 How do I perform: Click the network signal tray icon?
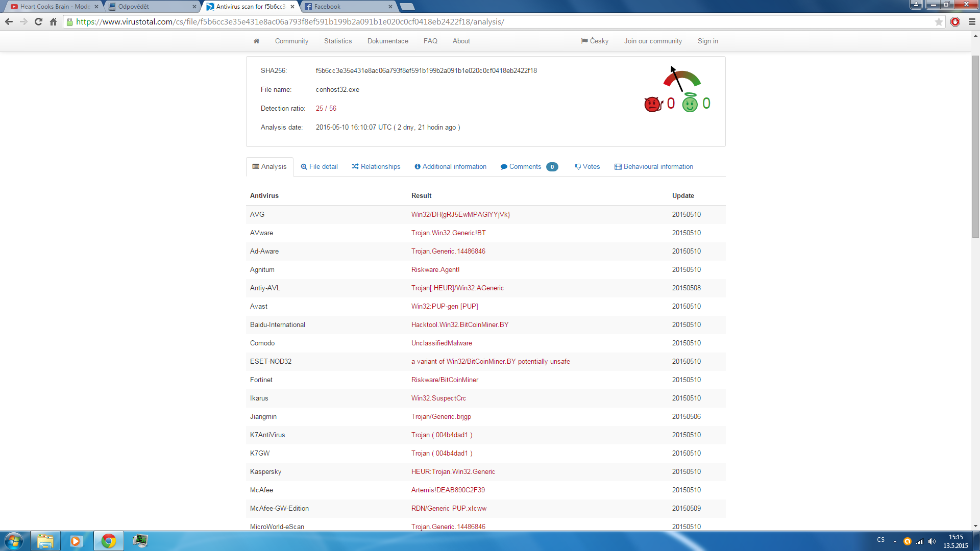(920, 541)
